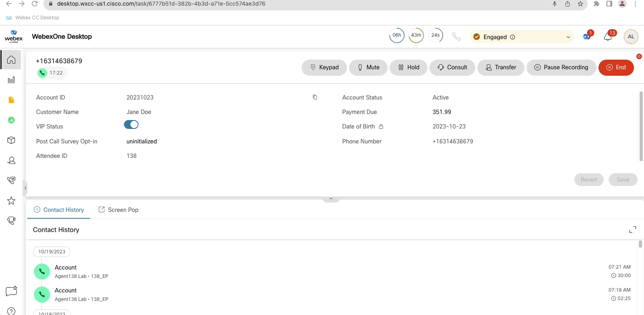Expand the left navigation sidebar arrow
This screenshot has height=315, width=644.
tap(25, 188)
